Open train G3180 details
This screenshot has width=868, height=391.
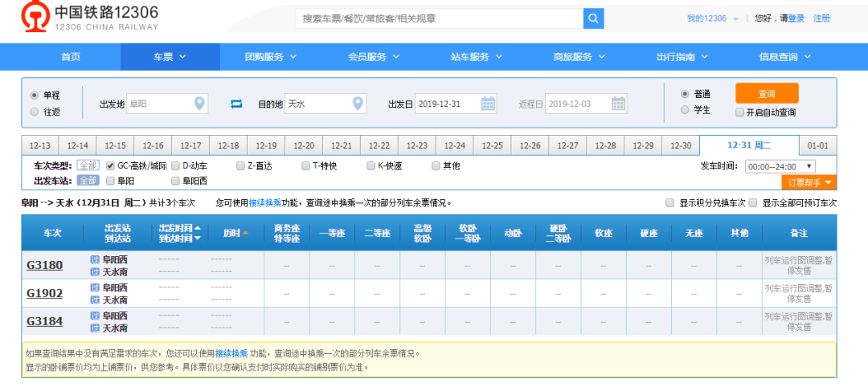[x=45, y=266]
